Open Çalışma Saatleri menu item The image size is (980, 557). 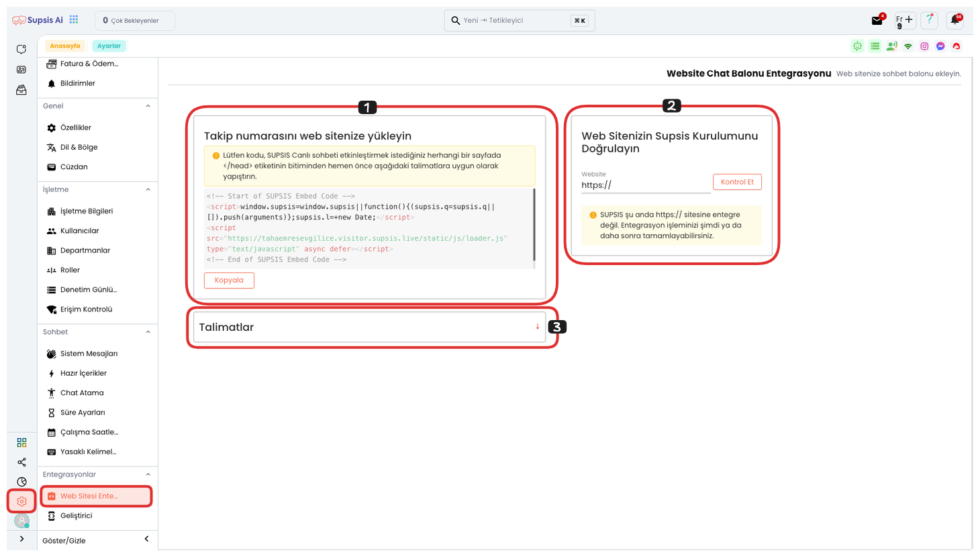(x=97, y=432)
